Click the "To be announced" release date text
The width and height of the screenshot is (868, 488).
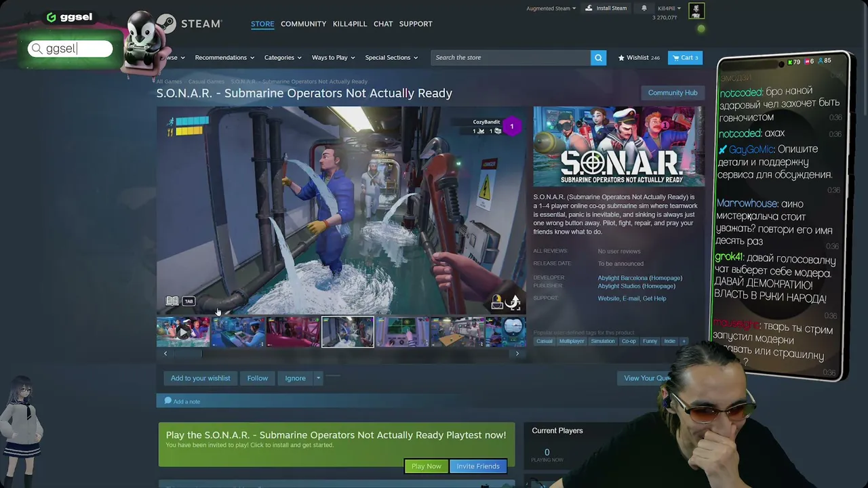point(620,264)
